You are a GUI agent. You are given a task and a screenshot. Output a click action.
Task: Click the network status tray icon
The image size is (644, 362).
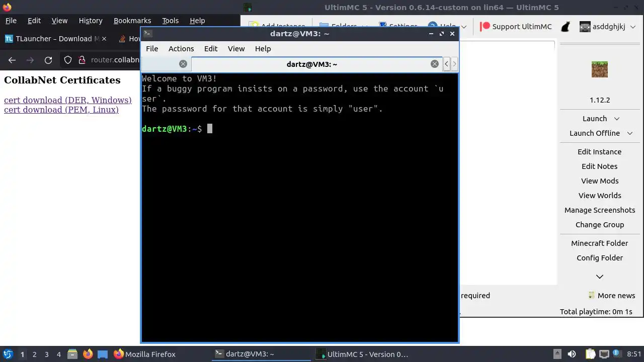(604, 354)
